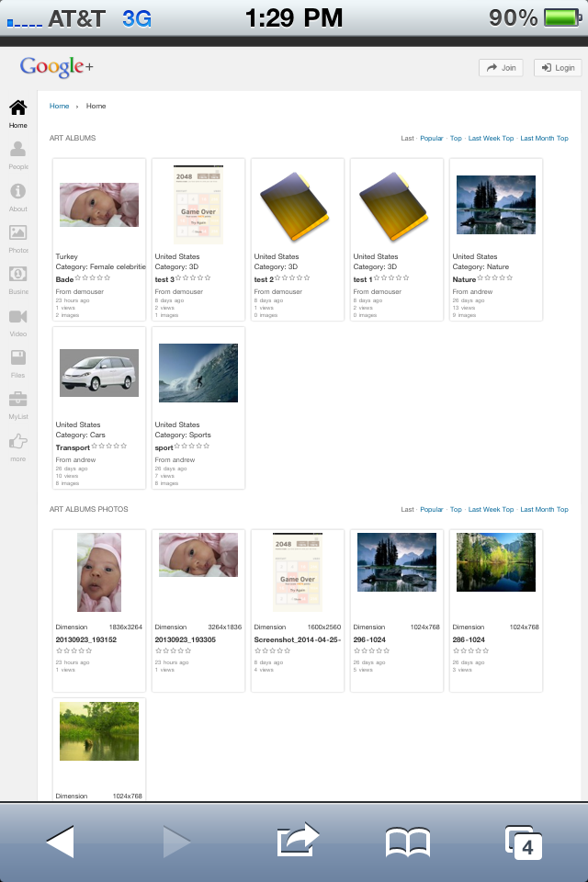The image size is (588, 882).
Task: Open the Business sidebar icon
Action: pyautogui.click(x=18, y=274)
